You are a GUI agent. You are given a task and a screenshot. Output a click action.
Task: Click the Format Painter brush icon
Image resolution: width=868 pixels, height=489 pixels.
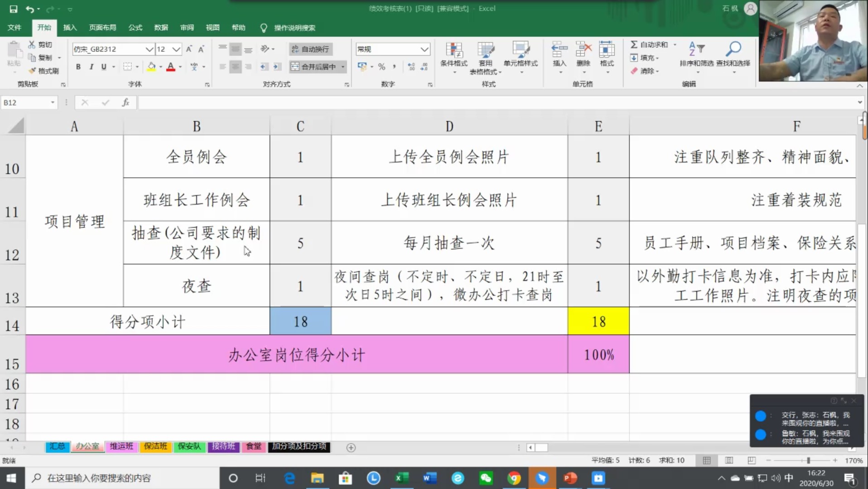[32, 71]
